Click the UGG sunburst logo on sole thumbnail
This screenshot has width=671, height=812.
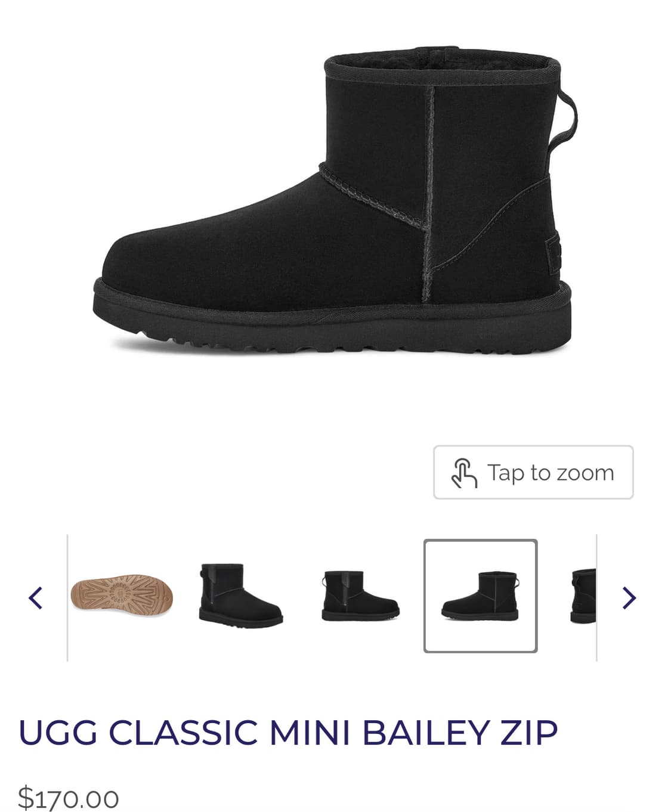[121, 593]
